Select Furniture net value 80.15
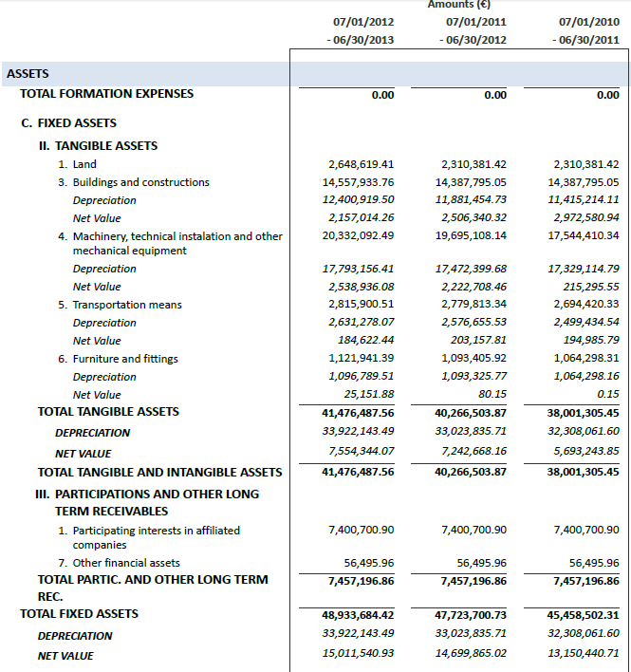The image size is (631, 672). click(x=492, y=395)
